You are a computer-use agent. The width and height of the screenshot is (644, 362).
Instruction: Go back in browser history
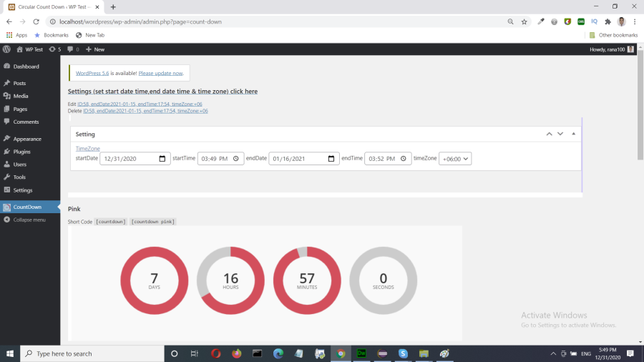pos(9,21)
